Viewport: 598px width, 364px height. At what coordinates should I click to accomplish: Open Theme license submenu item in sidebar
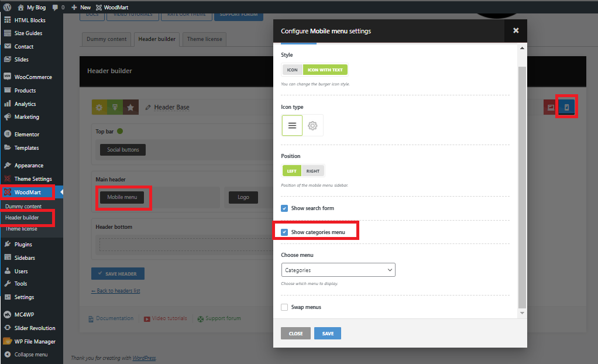(21, 229)
